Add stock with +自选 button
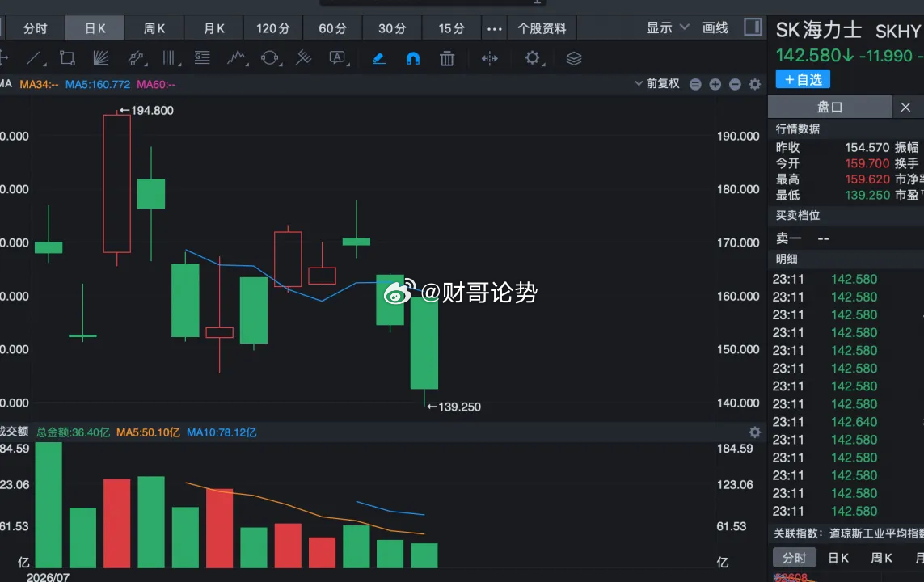 click(803, 79)
